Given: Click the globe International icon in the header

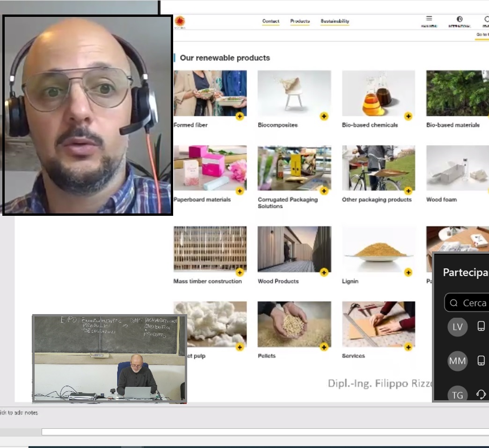Looking at the screenshot, I should tap(460, 19).
